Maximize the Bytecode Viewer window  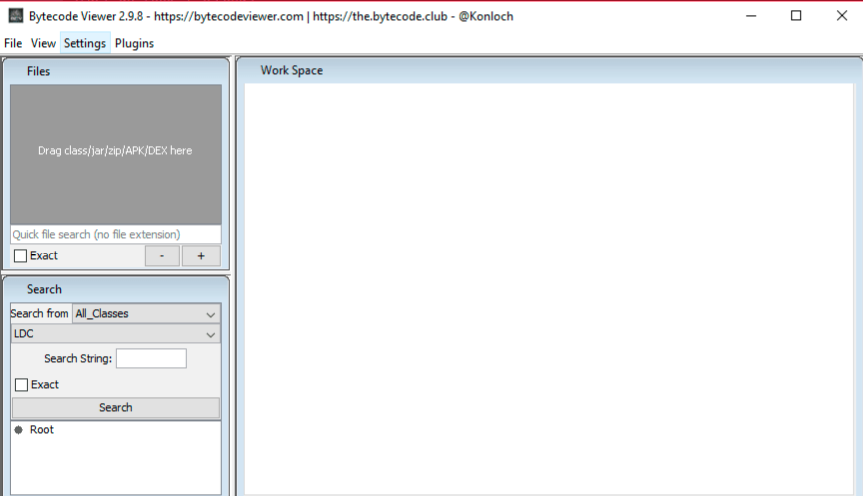pos(796,16)
